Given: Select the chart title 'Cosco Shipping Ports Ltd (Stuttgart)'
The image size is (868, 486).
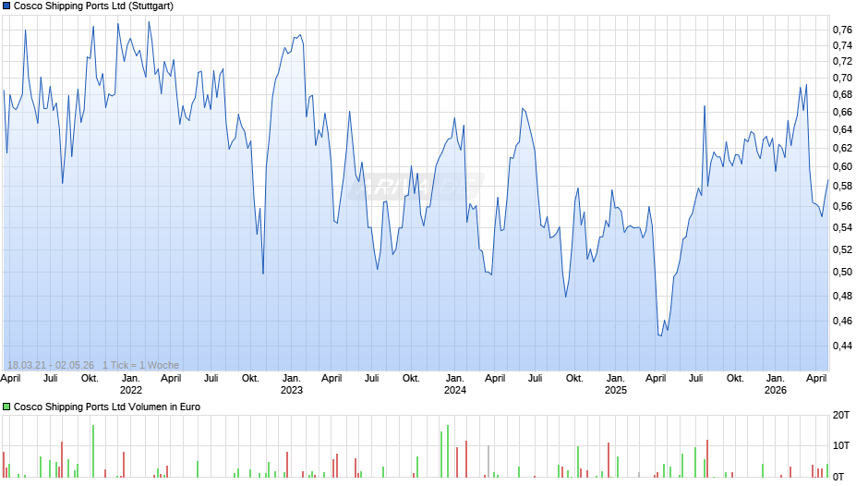Looking at the screenshot, I should tap(93, 6).
